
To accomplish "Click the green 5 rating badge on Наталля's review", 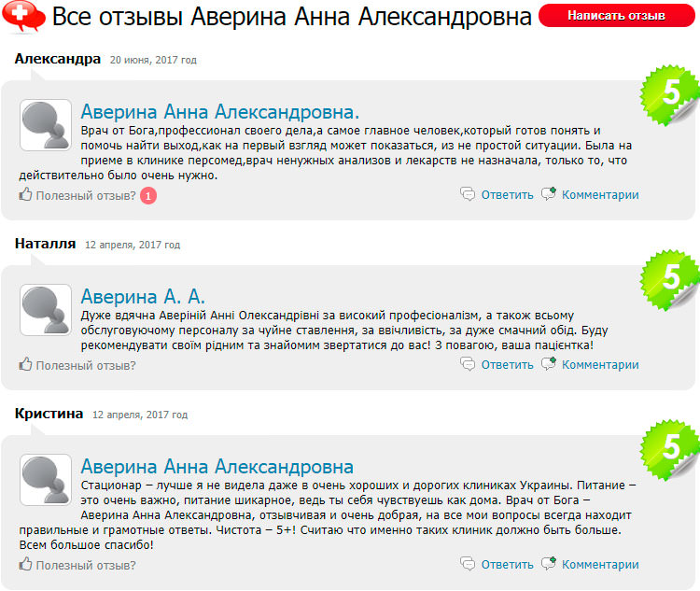I will coord(670,280).
